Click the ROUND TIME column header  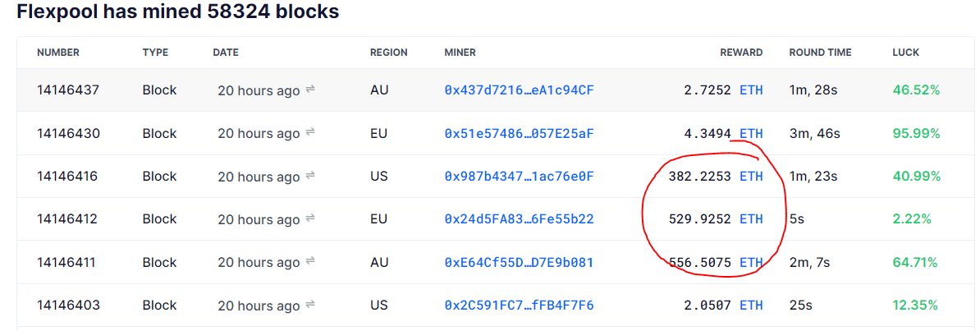tap(820, 53)
